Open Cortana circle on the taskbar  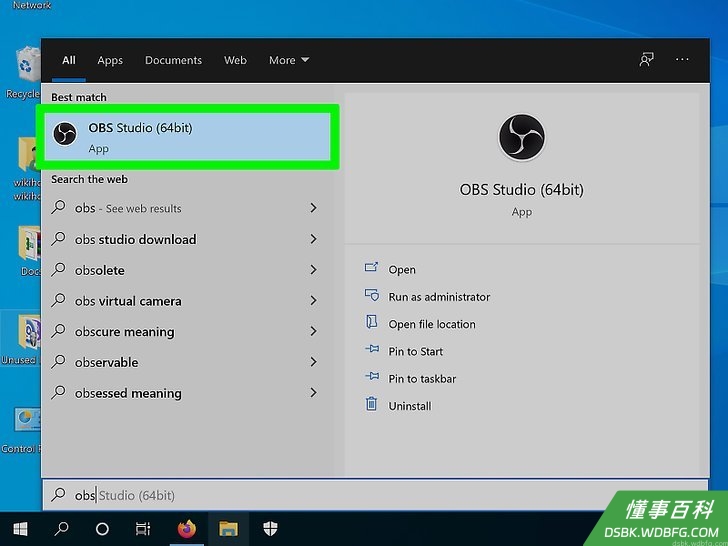click(x=102, y=529)
